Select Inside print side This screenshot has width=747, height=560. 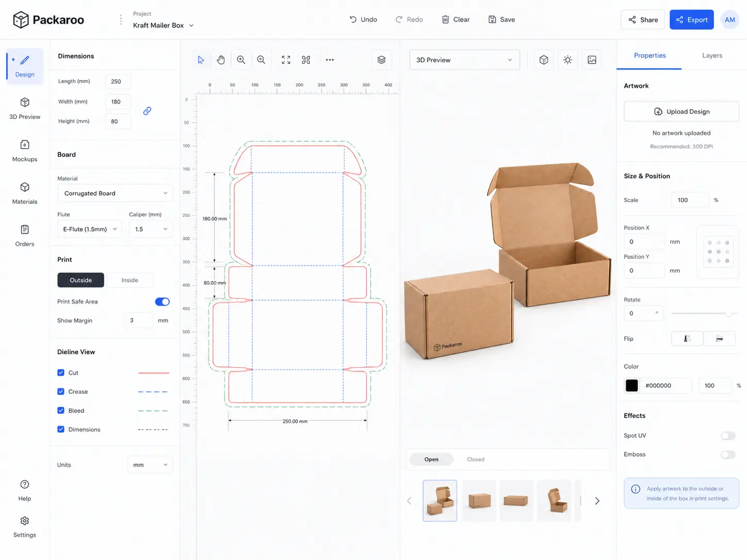[x=129, y=280]
